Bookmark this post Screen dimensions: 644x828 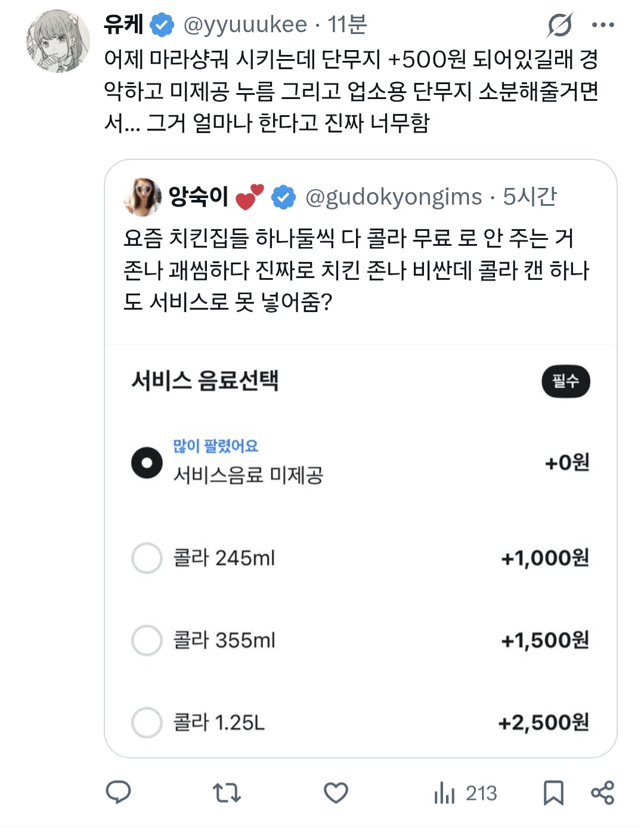click(553, 793)
